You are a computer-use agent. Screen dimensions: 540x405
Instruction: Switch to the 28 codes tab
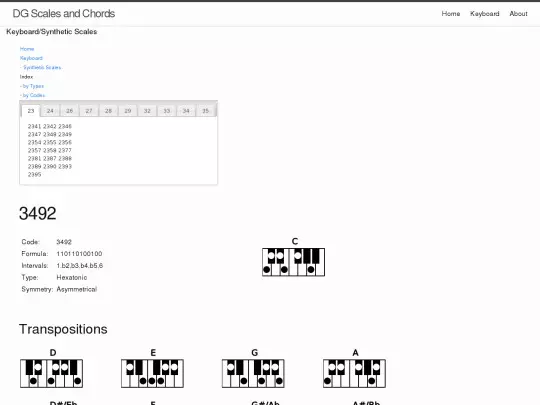click(108, 111)
